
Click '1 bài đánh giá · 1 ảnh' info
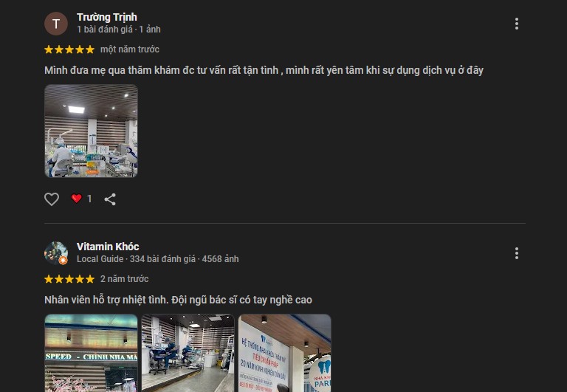pyautogui.click(x=119, y=30)
